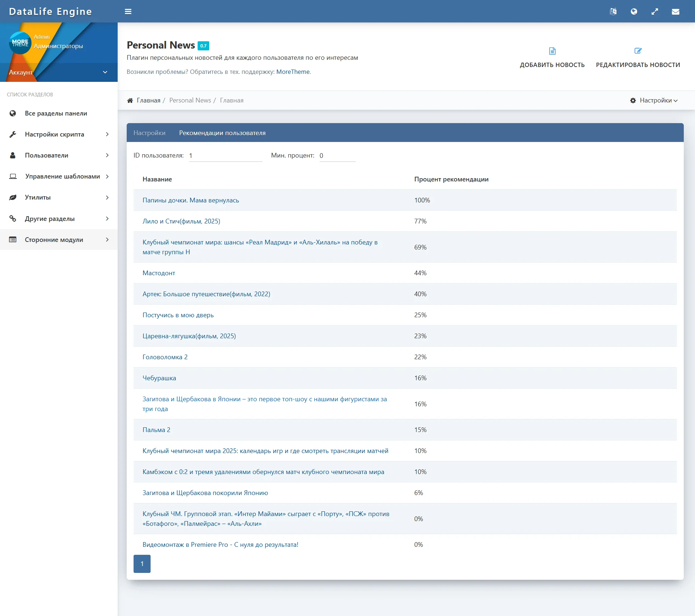This screenshot has height=616, width=695.
Task: Open messages envelope icon in header
Action: coord(675,12)
